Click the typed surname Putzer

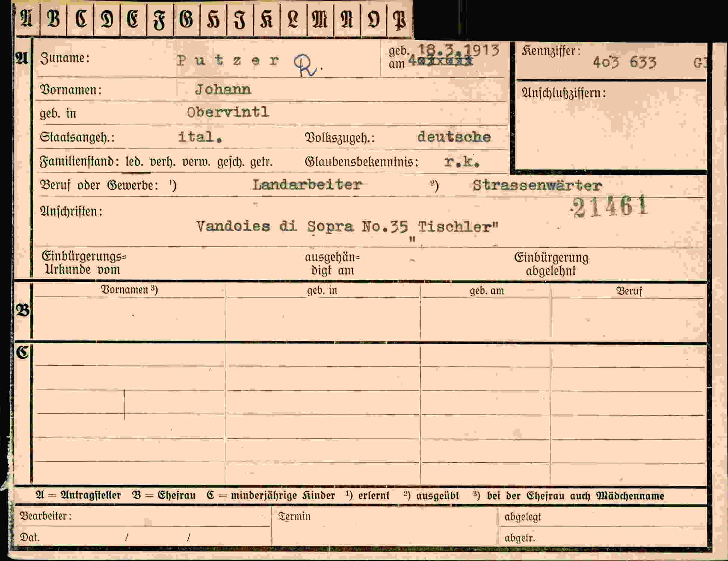(228, 61)
